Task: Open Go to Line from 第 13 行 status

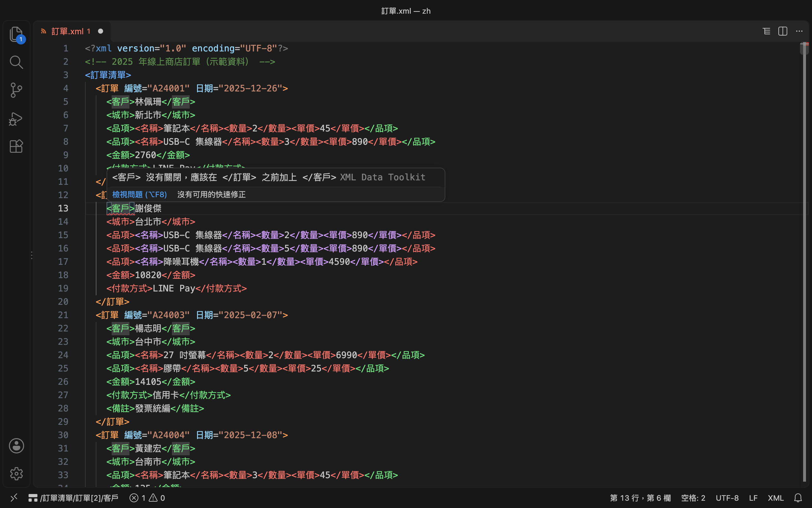Action: (x=640, y=498)
